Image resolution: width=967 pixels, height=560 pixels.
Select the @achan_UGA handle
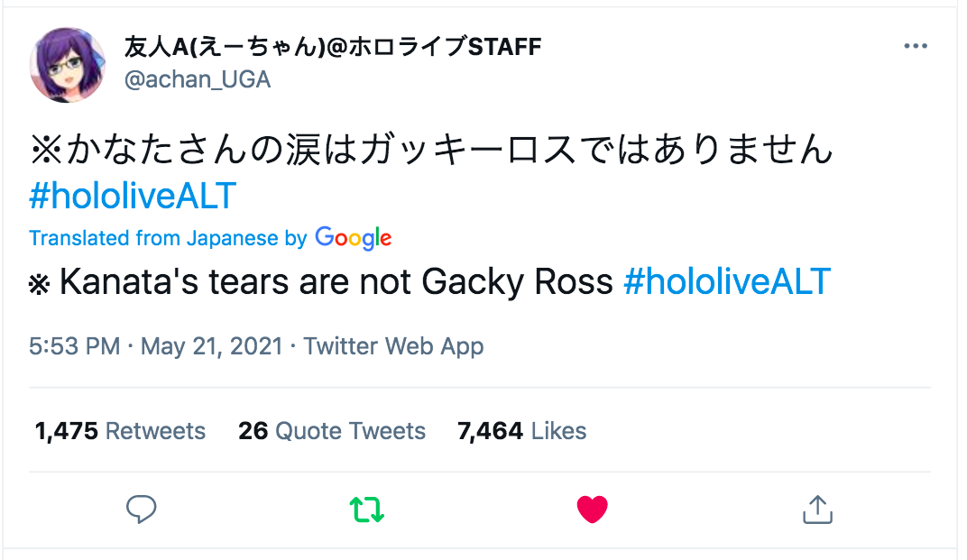click(x=198, y=79)
